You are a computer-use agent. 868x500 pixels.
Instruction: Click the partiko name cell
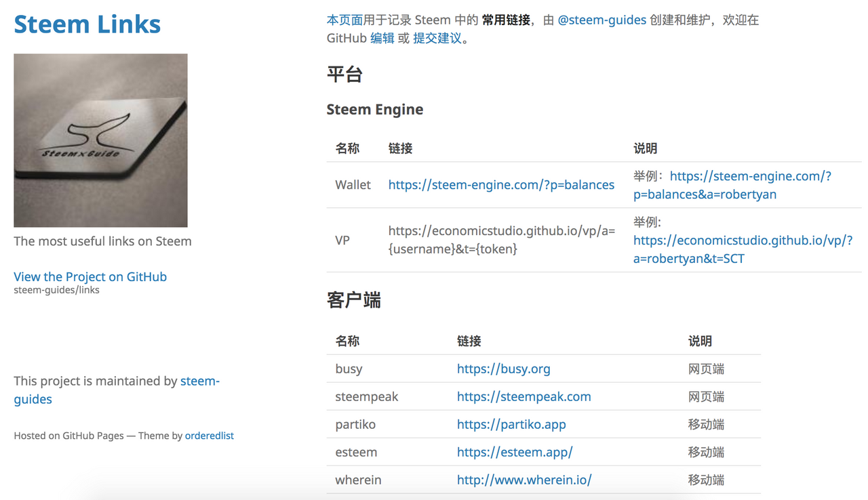pyautogui.click(x=355, y=424)
